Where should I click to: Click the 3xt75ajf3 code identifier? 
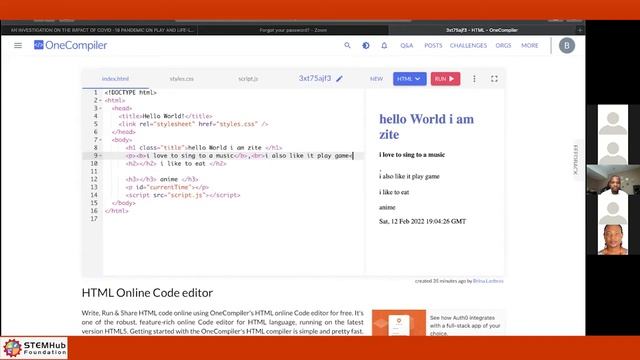click(x=315, y=78)
